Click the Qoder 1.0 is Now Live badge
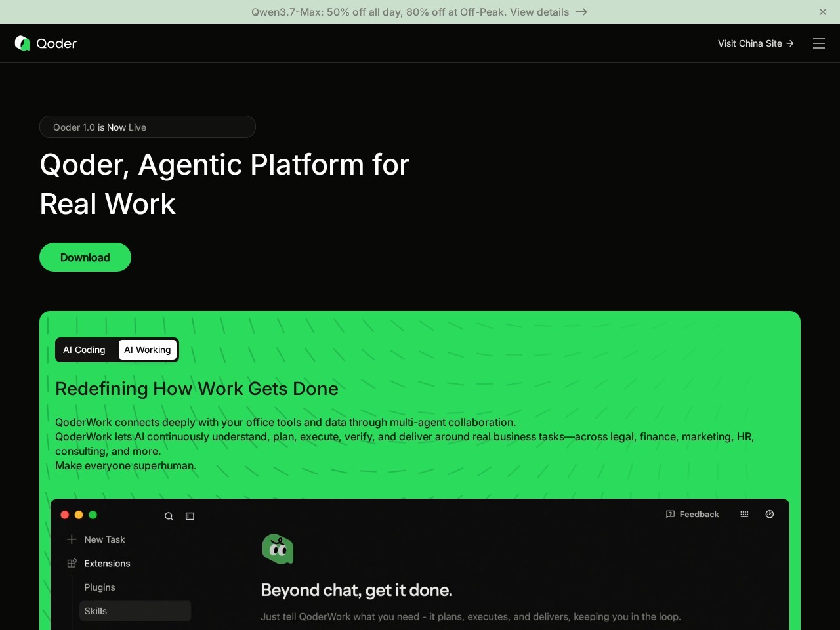840x630 pixels. tap(148, 127)
